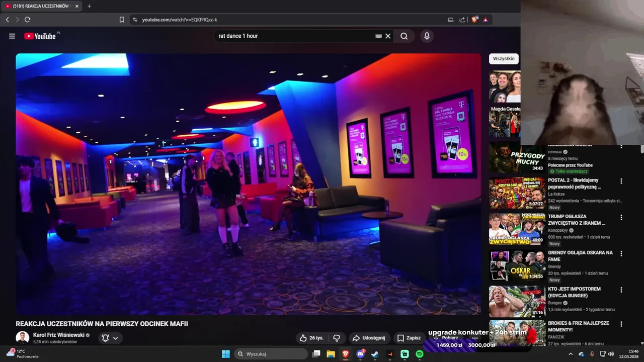This screenshot has width=644, height=362.
Task: Open options menu for BROKIES & FRIZ video
Action: [x=621, y=324]
